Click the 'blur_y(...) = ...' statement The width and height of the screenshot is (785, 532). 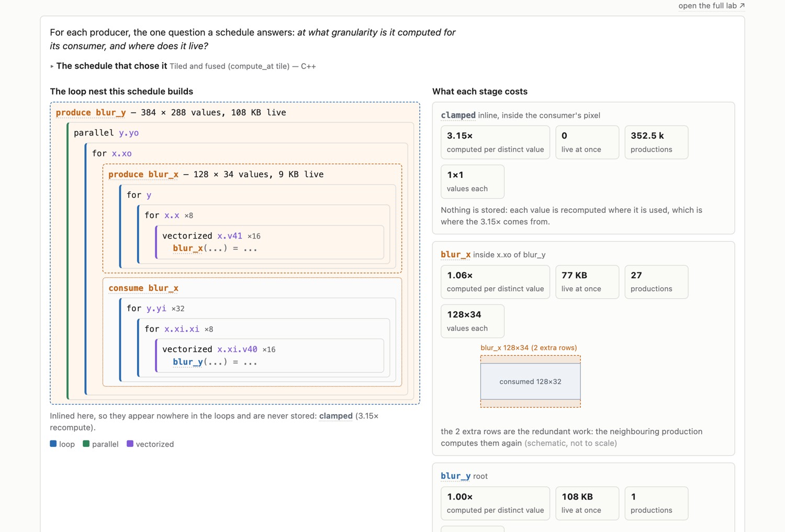click(215, 362)
